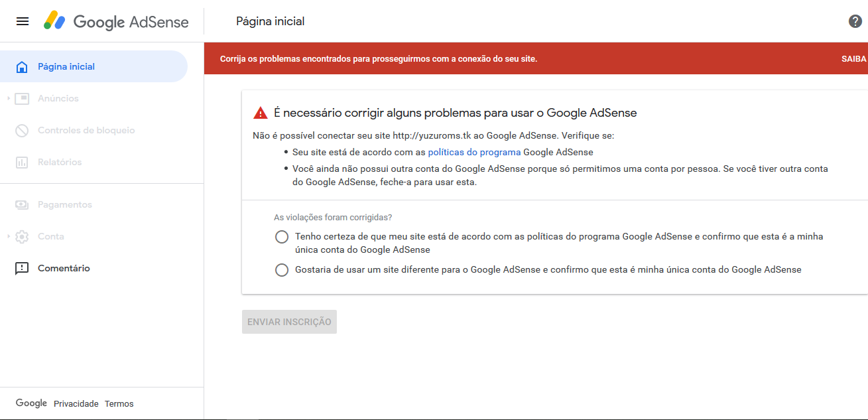Go to Relatórios in the sidebar

[60, 163]
